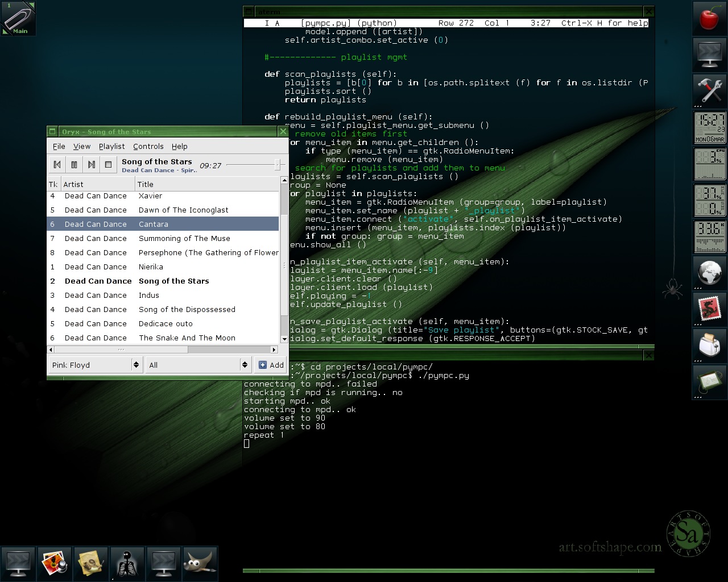728x582 pixels.
Task: Open the hammer and wrench tools icon
Action: pyautogui.click(x=709, y=91)
